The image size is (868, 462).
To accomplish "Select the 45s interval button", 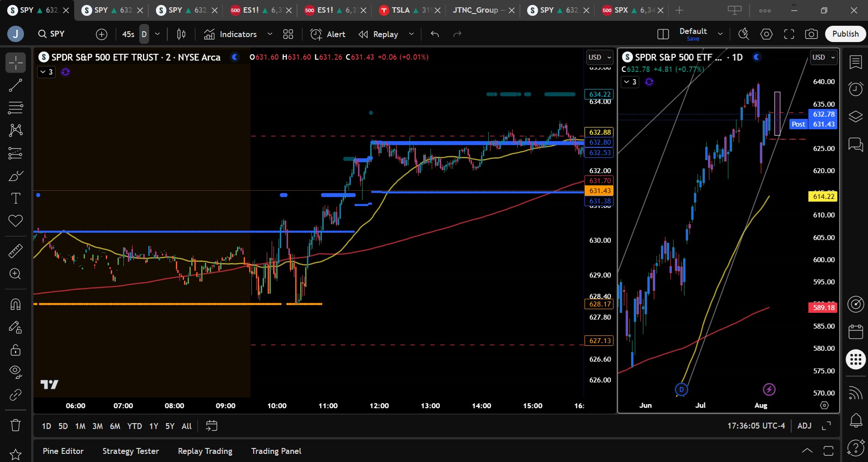I will 128,34.
